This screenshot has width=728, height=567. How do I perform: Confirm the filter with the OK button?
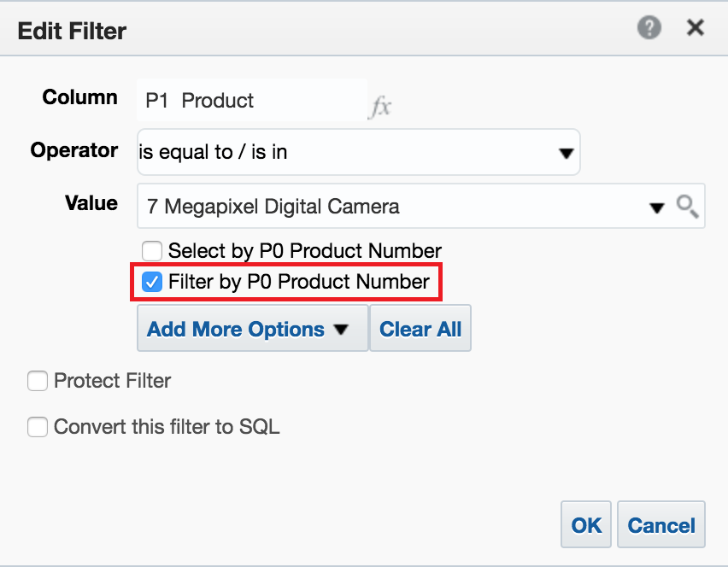coord(585,524)
